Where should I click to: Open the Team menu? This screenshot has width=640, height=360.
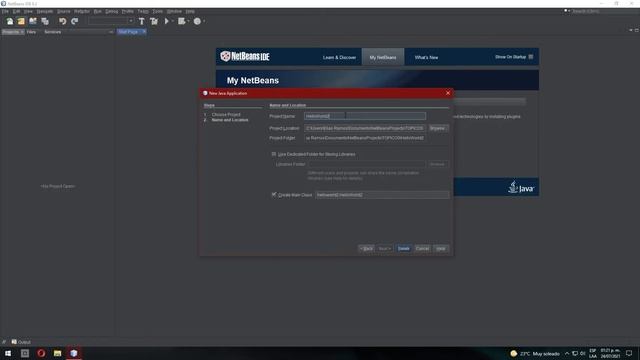pos(143,11)
